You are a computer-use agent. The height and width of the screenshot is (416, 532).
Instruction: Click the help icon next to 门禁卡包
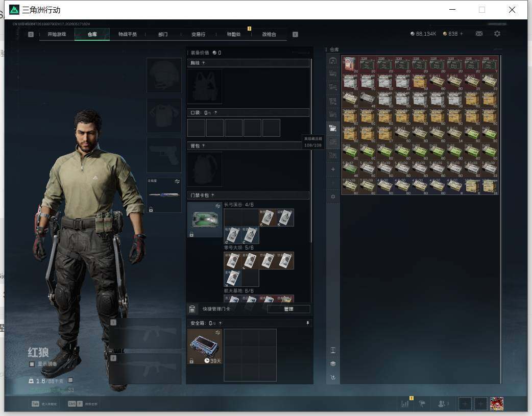[x=213, y=195]
